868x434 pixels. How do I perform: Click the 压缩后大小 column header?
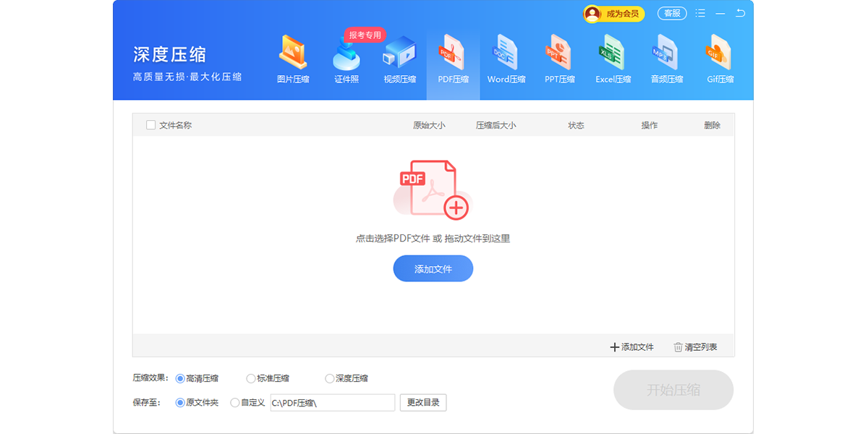(496, 125)
